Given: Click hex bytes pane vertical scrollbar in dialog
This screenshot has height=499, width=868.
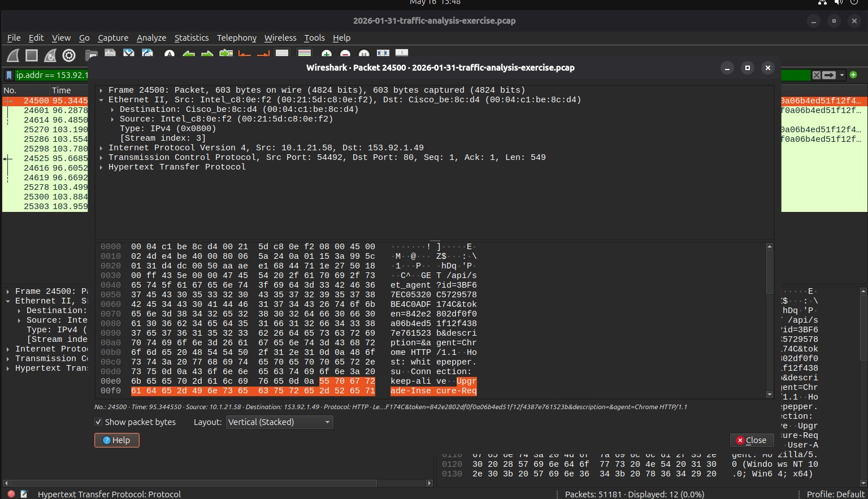Looking at the screenshot, I should (x=769, y=320).
